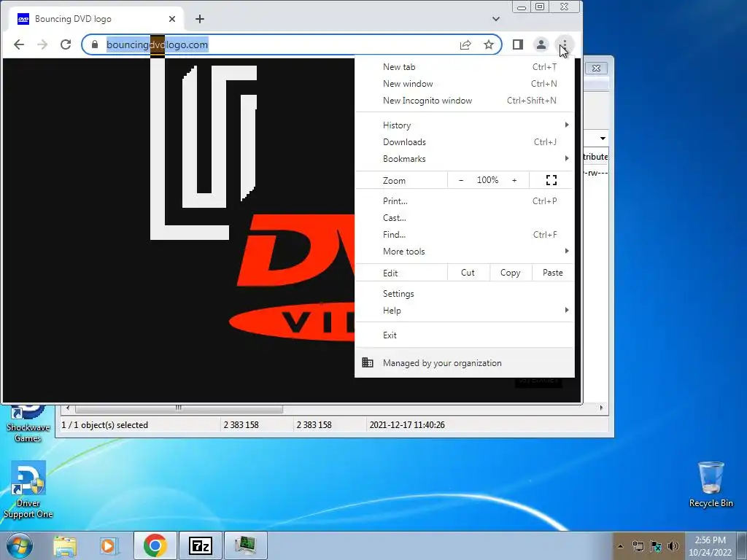Select Print... from the menu
Image resolution: width=747 pixels, height=560 pixels.
465,201
